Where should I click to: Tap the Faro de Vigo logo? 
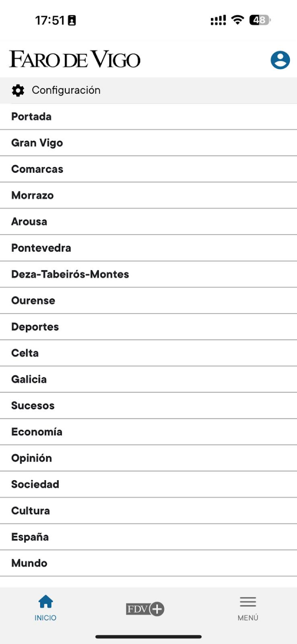pyautogui.click(x=75, y=59)
